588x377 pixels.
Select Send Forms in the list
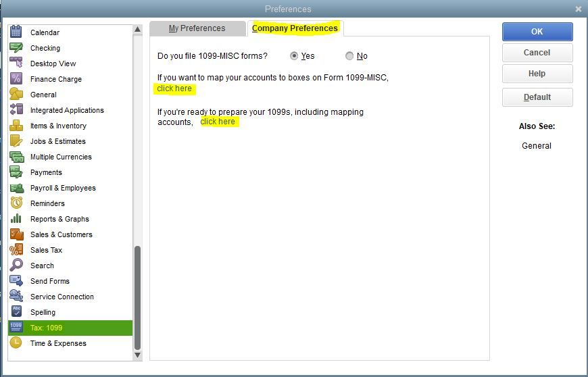pyautogui.click(x=70, y=281)
